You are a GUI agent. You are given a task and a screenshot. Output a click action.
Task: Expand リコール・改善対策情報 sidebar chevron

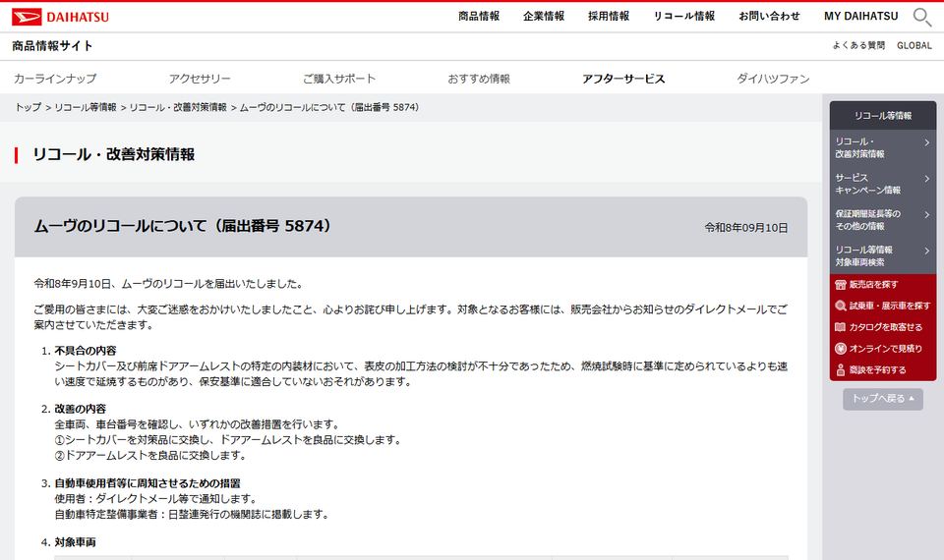coord(927,142)
